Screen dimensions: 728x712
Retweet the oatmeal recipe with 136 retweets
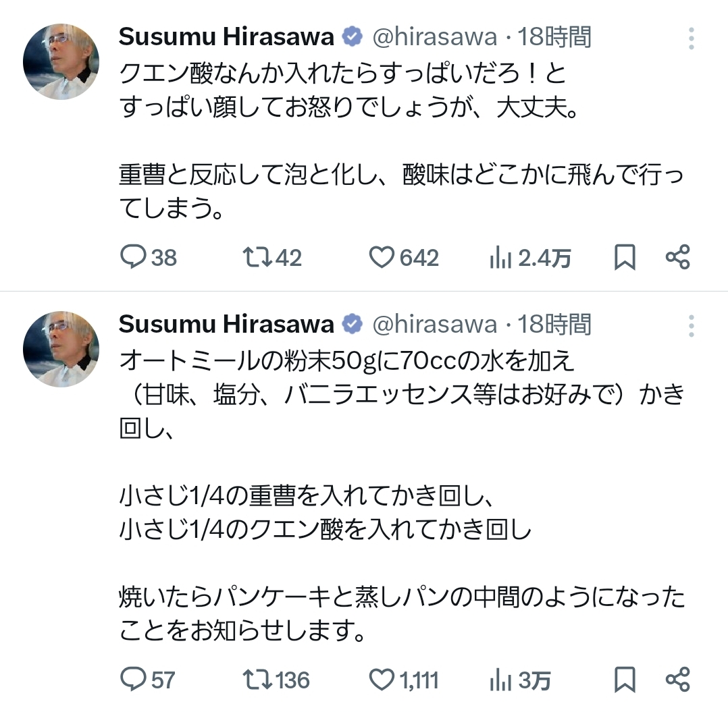tap(256, 680)
